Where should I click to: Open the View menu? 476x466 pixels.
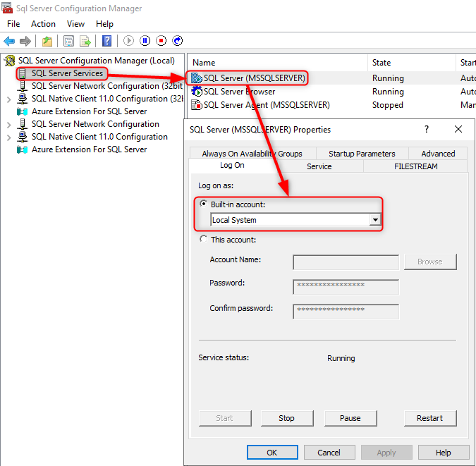tap(75, 24)
